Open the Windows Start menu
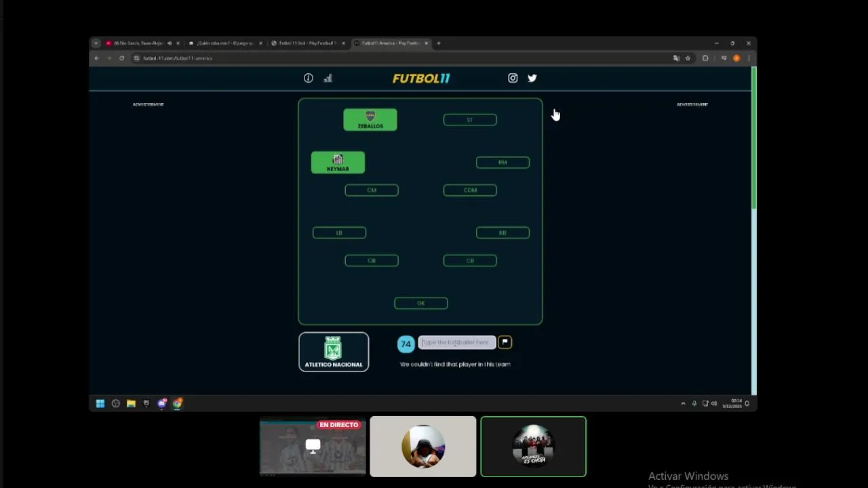The image size is (868, 488). coord(100,403)
